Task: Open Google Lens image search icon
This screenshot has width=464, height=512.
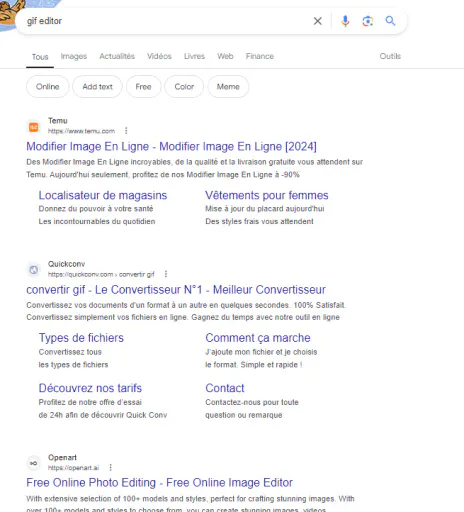Action: coord(367,21)
